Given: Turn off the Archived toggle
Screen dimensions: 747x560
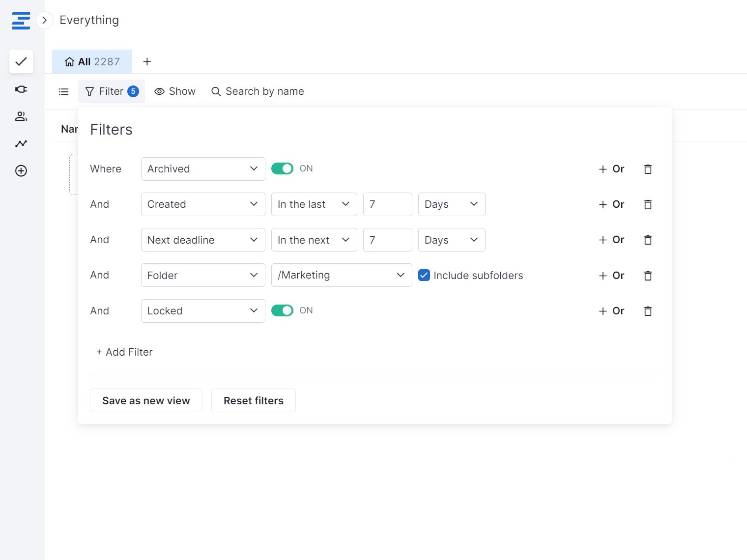Looking at the screenshot, I should (282, 168).
